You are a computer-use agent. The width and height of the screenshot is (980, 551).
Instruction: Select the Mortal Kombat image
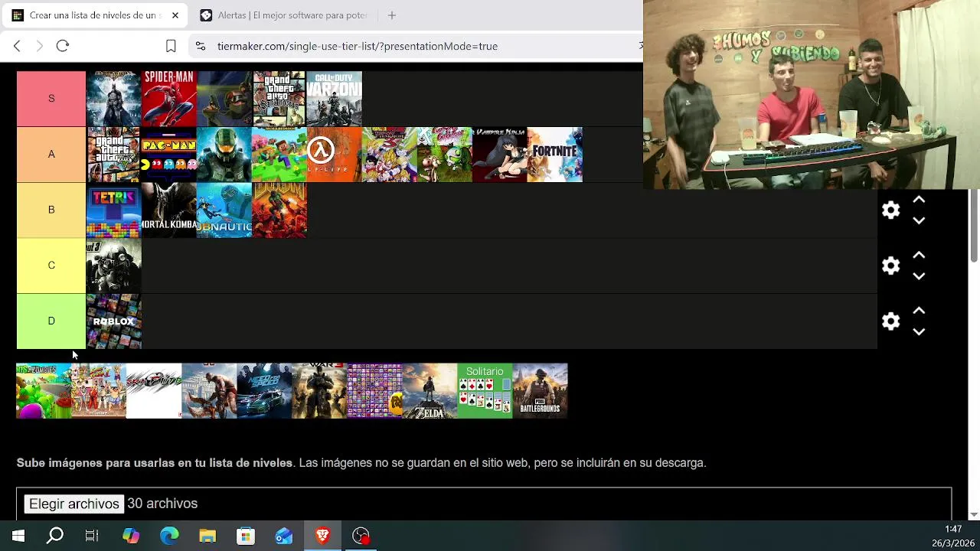169,210
